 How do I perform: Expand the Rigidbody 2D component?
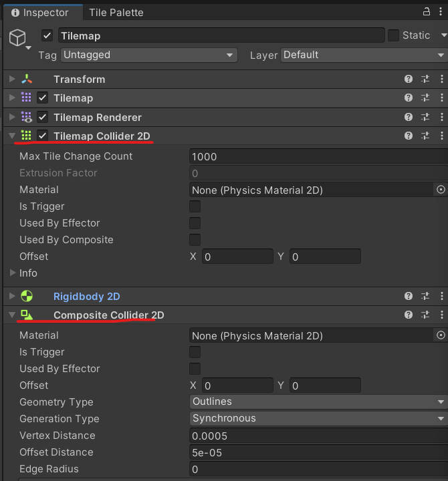pos(11,296)
